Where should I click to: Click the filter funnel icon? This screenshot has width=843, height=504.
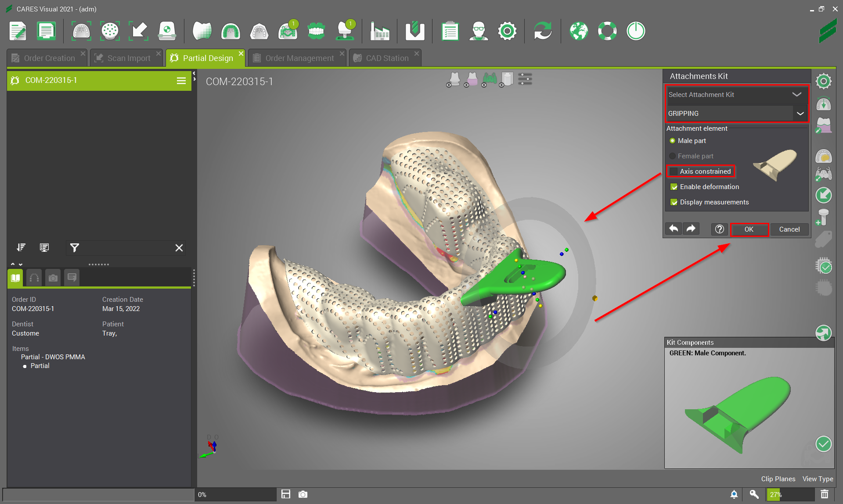point(75,248)
